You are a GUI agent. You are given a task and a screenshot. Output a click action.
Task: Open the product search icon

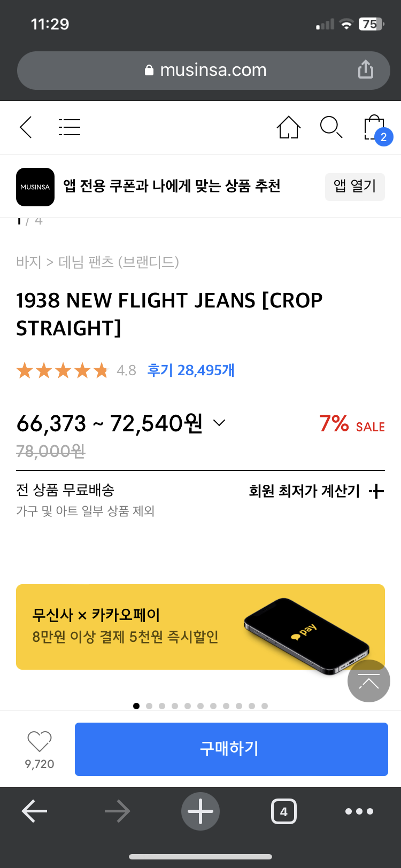[331, 127]
